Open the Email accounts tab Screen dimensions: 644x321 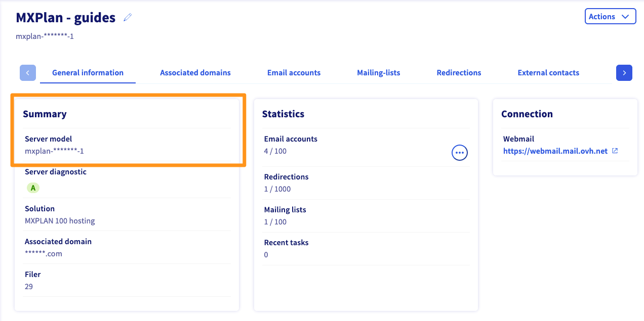(x=294, y=73)
